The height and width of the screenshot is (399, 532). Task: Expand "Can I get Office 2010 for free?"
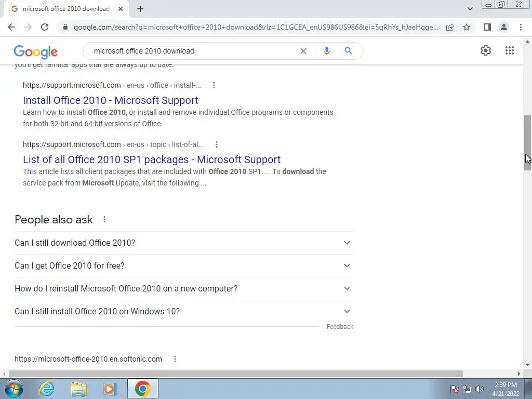[184, 265]
